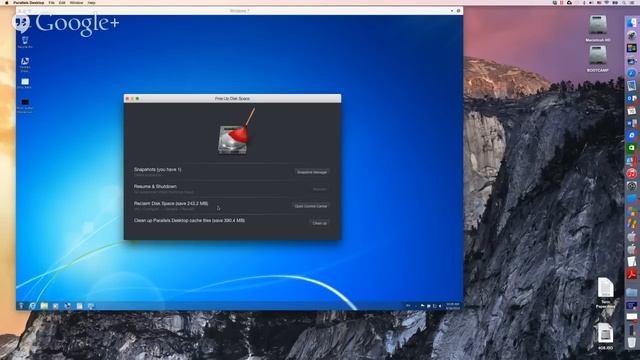Open the Window menu
Image resolution: width=640 pixels, height=360 pixels.
[76, 2]
